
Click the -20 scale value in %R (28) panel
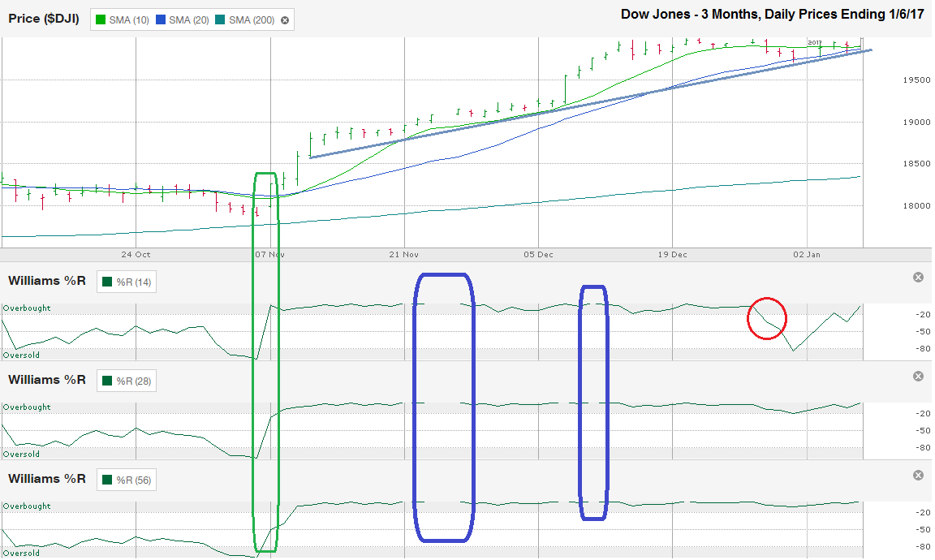[x=923, y=414]
